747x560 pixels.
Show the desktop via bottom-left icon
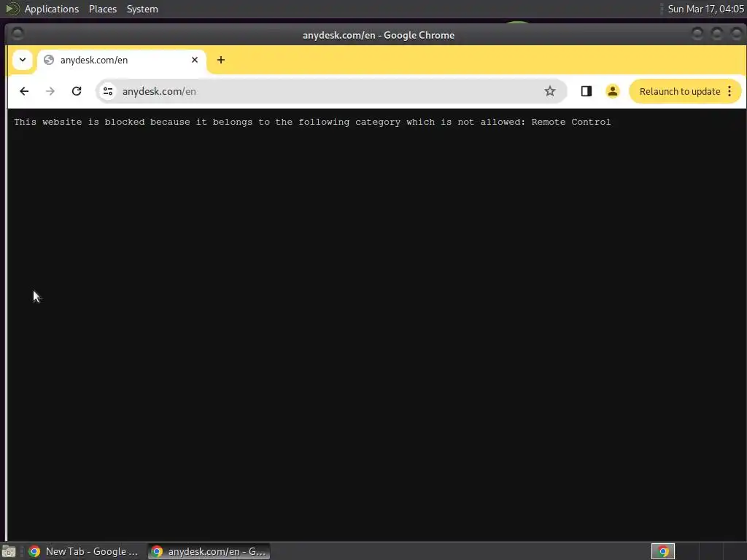(9, 551)
